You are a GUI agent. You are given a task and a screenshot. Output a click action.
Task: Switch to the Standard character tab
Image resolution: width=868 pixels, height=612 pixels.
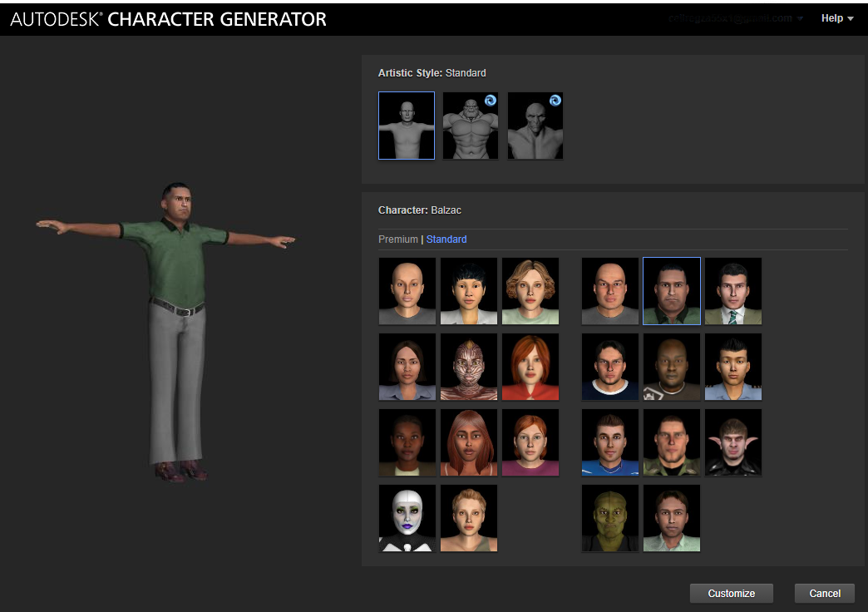point(446,239)
